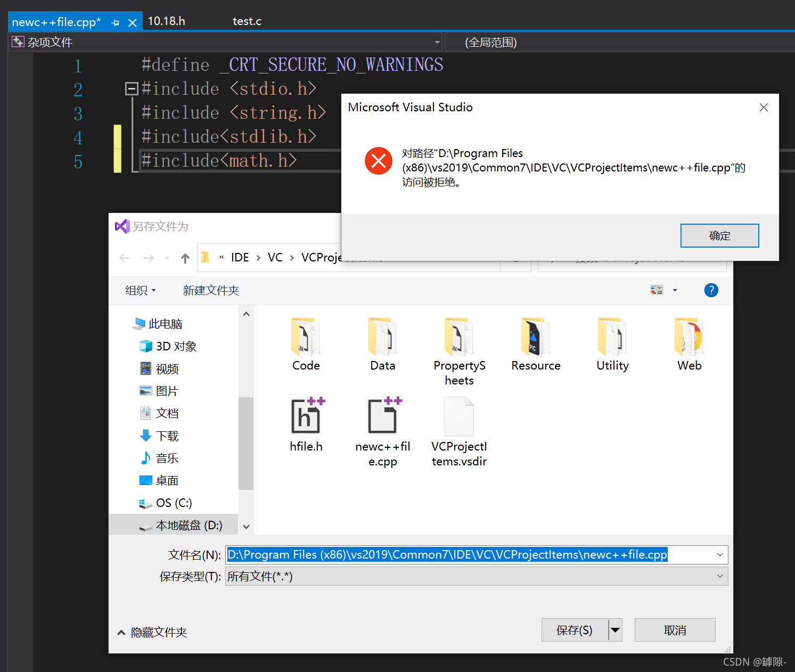Select the hfile.h file
Image resolution: width=795 pixels, height=672 pixels.
[306, 425]
